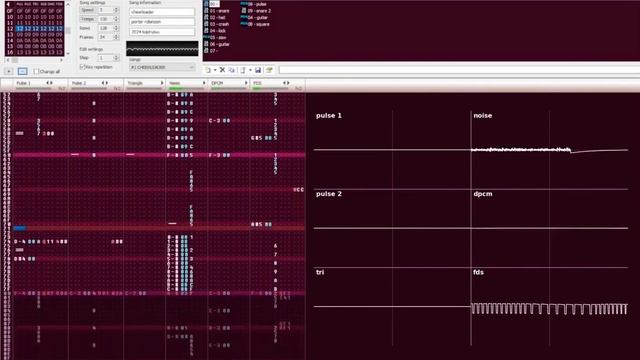Click the load instrument icon
Screen dimensions: 640x360
tap(243, 70)
